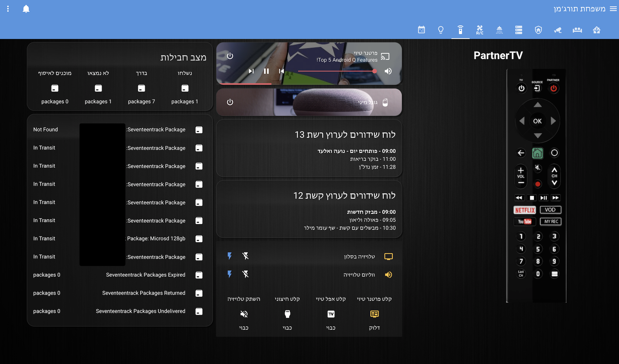Open the Microsd 128gb package entry
The height and width of the screenshot is (364, 619).
156,239
